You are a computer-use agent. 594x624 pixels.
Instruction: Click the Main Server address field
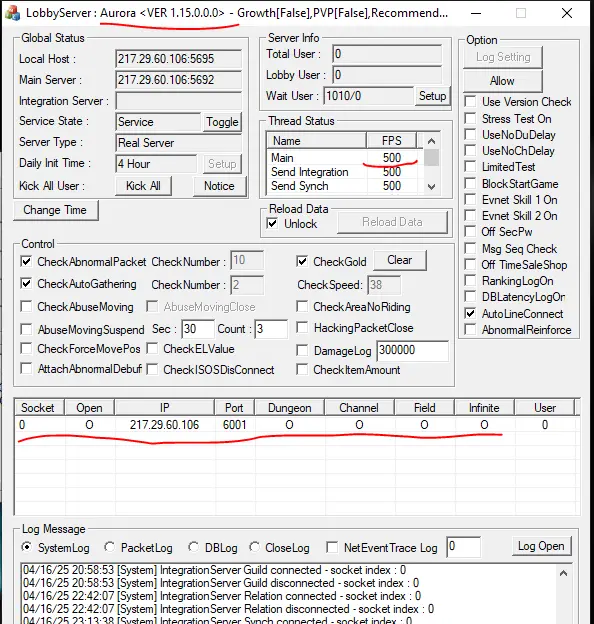(x=178, y=80)
